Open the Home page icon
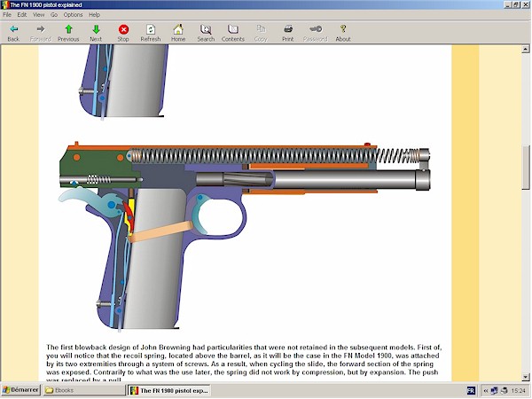The image size is (532, 399). (178, 29)
